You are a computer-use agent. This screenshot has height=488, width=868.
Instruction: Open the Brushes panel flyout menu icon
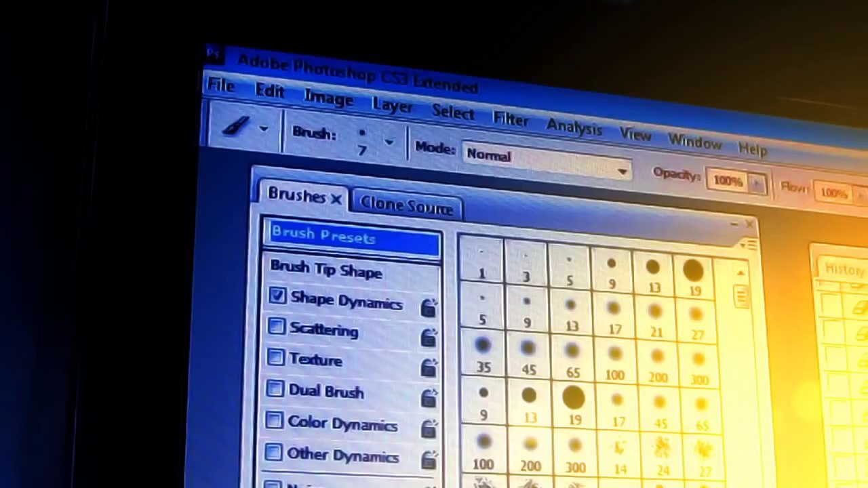point(748,244)
